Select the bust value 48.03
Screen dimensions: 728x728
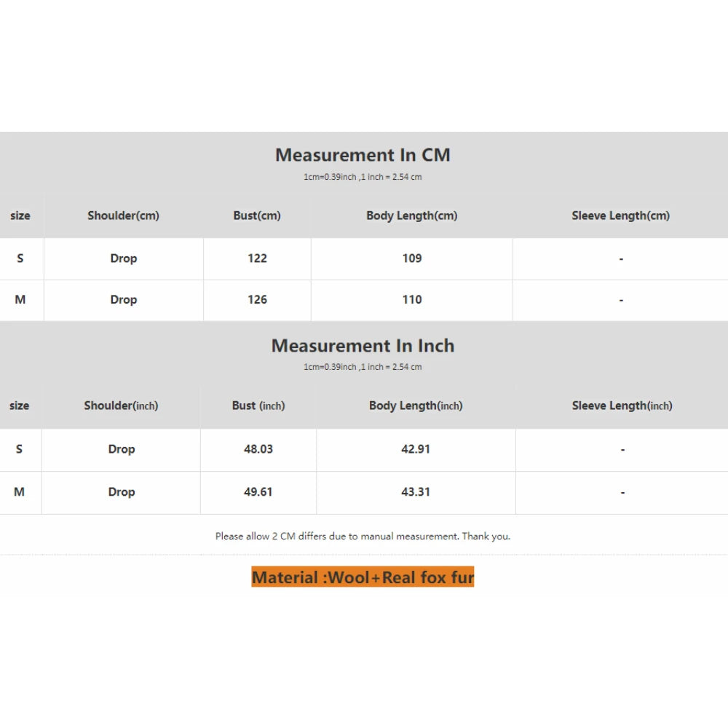(258, 449)
